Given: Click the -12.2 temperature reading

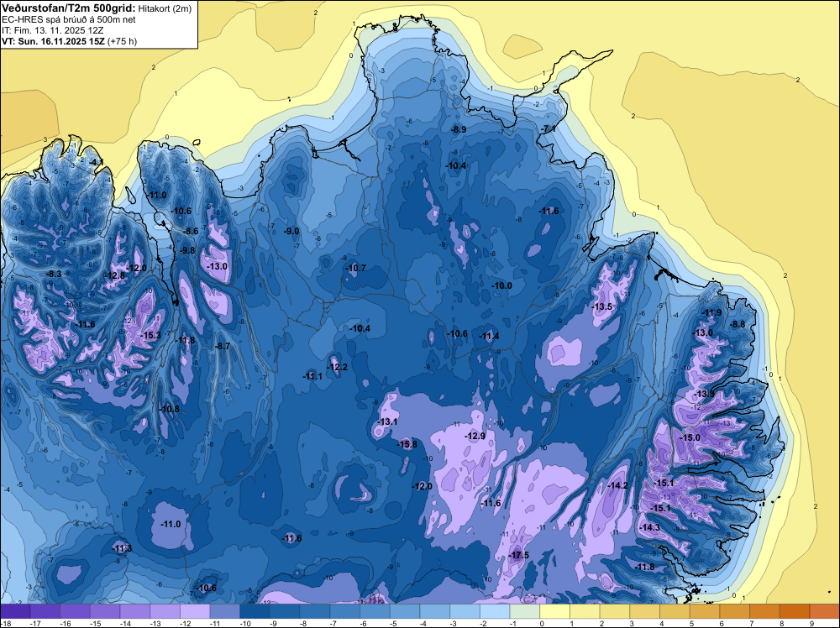Looking at the screenshot, I should pos(338,367).
